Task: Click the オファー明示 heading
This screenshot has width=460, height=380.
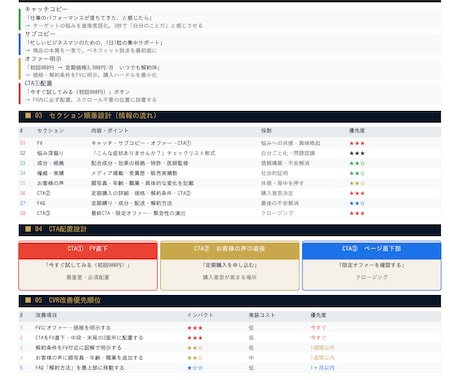Action: click(43, 59)
